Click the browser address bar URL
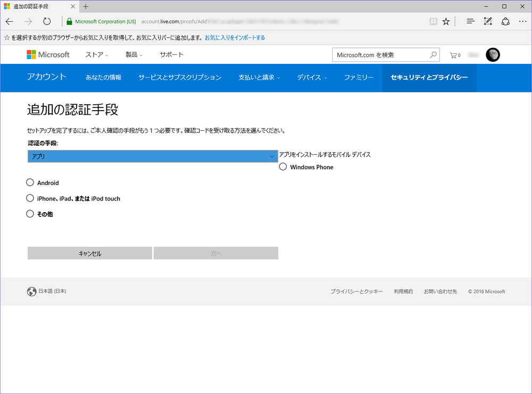532x394 pixels. tap(239, 21)
